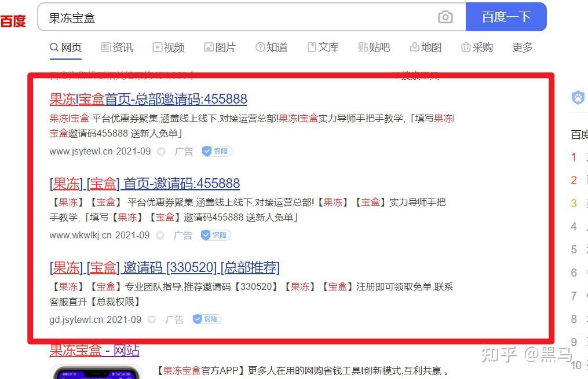Click the search box containing 果冻宝盒
This screenshot has width=588, height=379.
coord(251,17)
